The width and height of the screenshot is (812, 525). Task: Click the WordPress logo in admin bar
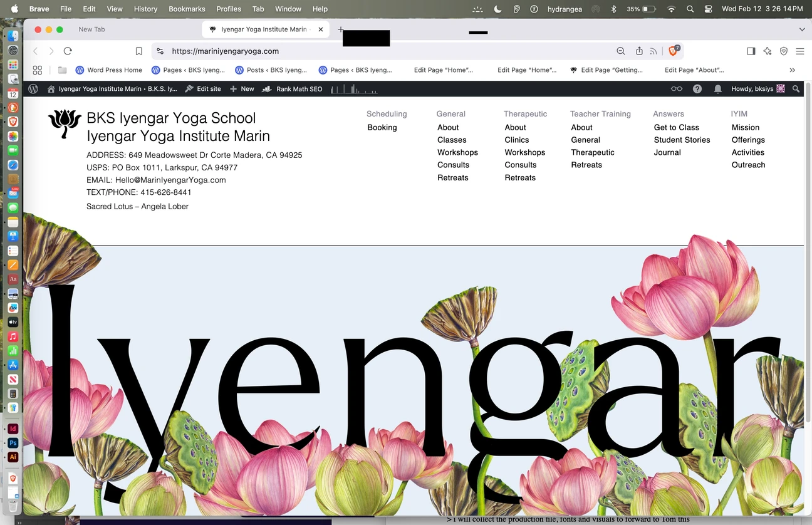pyautogui.click(x=34, y=89)
